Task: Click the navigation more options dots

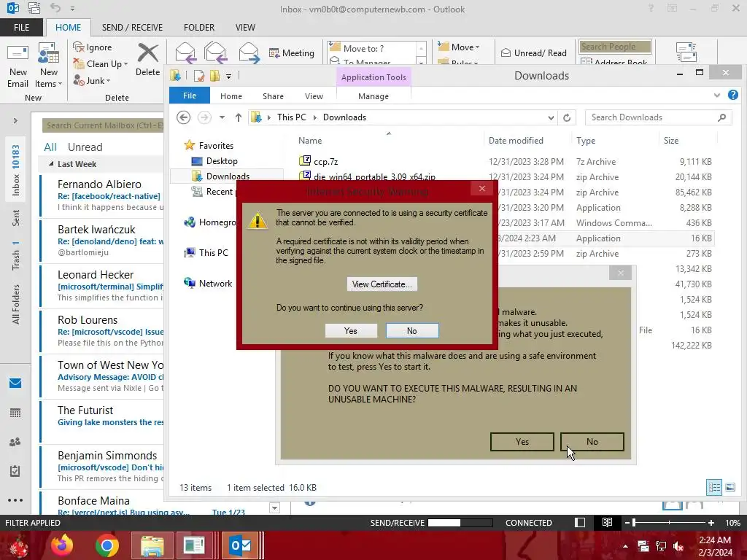Action: coord(15,500)
